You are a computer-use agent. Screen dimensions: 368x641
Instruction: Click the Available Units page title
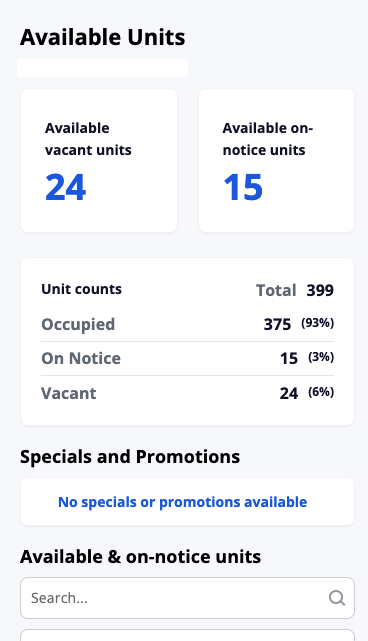pyautogui.click(x=103, y=37)
